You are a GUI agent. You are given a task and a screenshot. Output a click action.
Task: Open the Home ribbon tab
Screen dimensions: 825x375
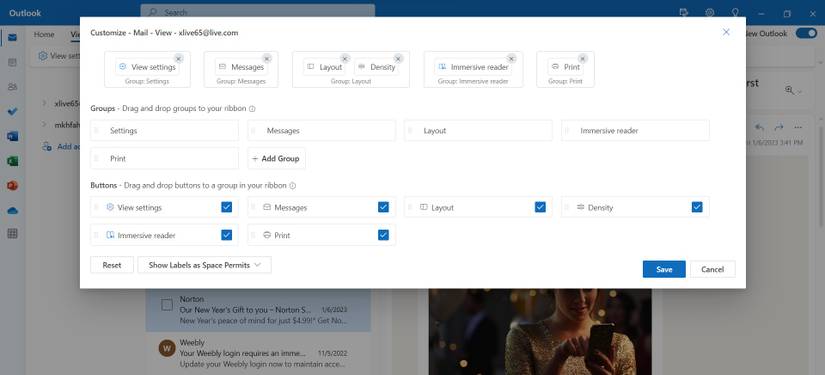click(44, 34)
